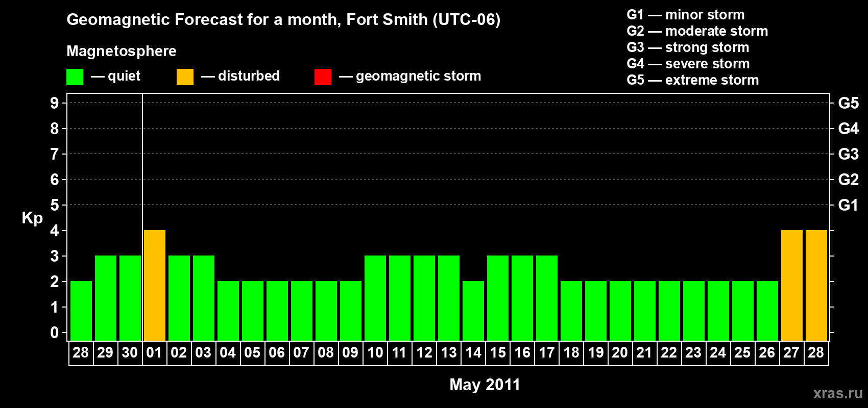
Task: Click the red geomagnetic storm legend swatch
Action: click(323, 77)
